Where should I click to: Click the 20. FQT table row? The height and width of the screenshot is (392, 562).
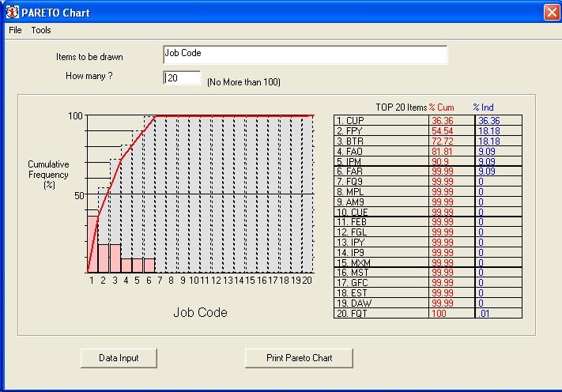pos(428,314)
